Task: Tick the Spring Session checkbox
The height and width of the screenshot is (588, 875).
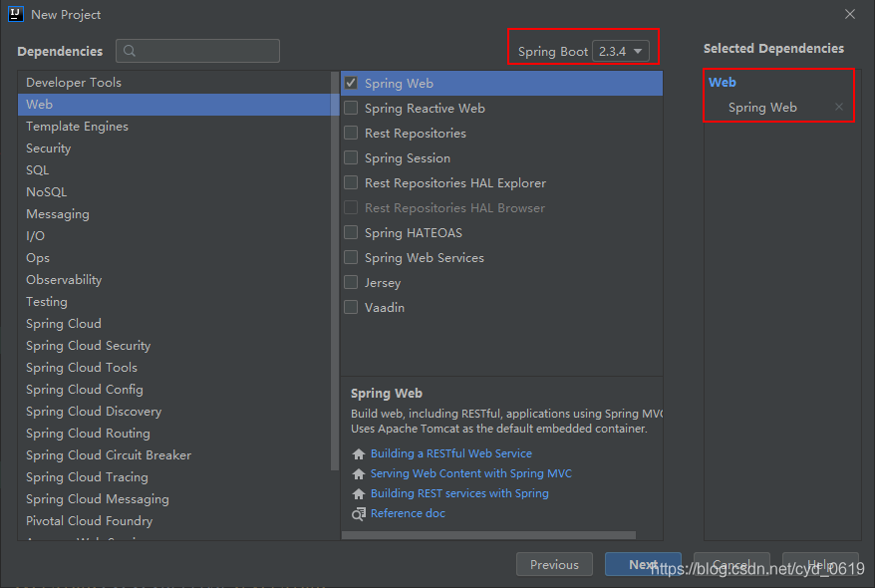Action: coord(351,157)
